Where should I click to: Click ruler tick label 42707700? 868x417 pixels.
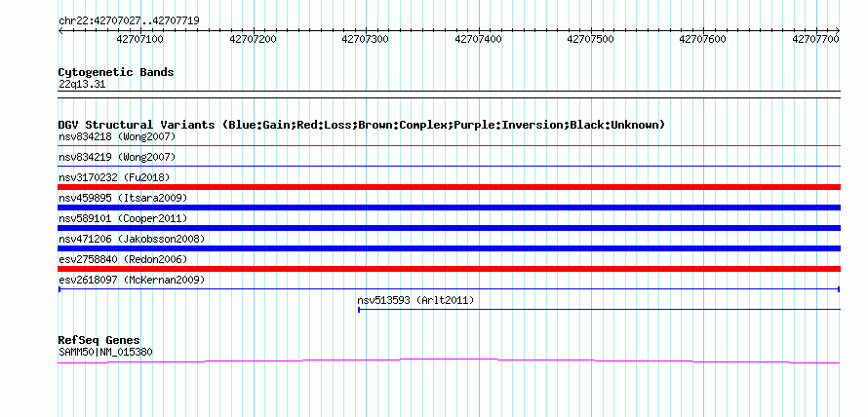816,39
